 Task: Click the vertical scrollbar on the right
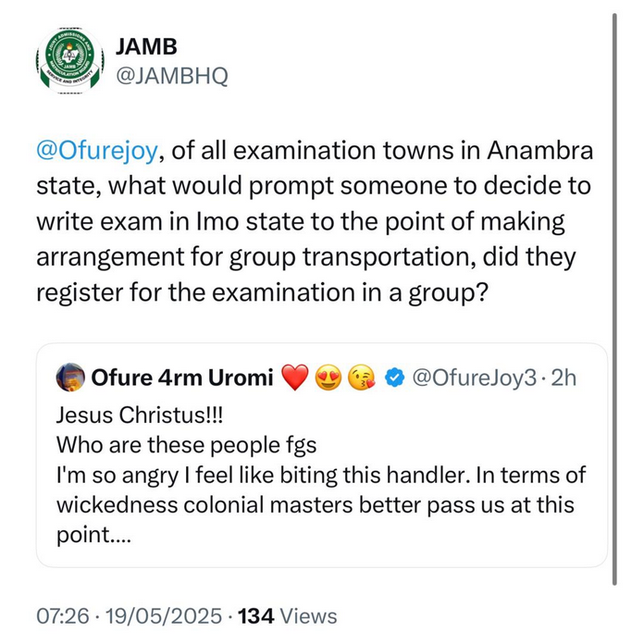coord(615,296)
